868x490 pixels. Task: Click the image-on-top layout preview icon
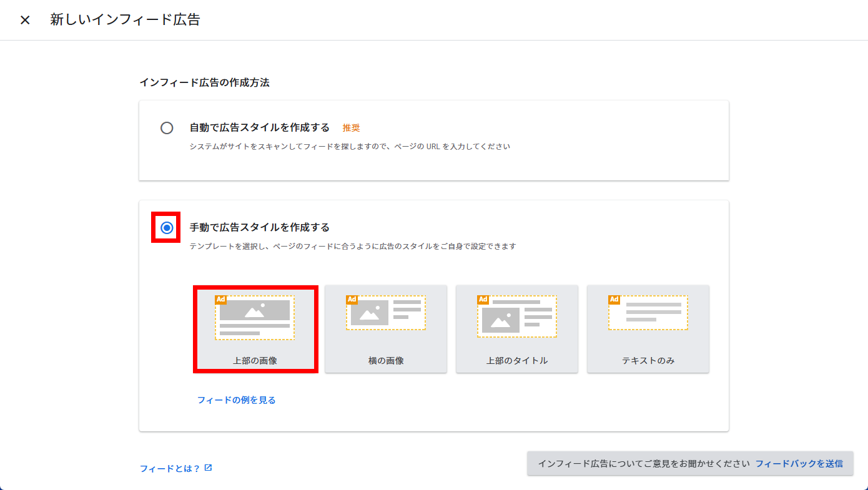click(255, 318)
